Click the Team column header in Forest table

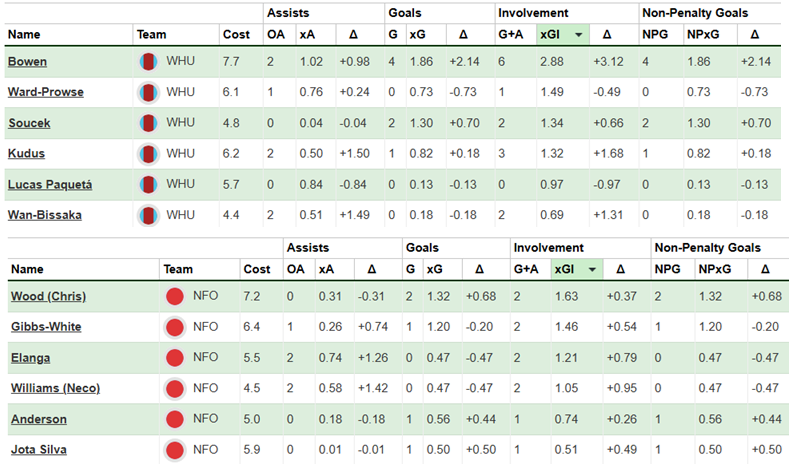coord(176,269)
